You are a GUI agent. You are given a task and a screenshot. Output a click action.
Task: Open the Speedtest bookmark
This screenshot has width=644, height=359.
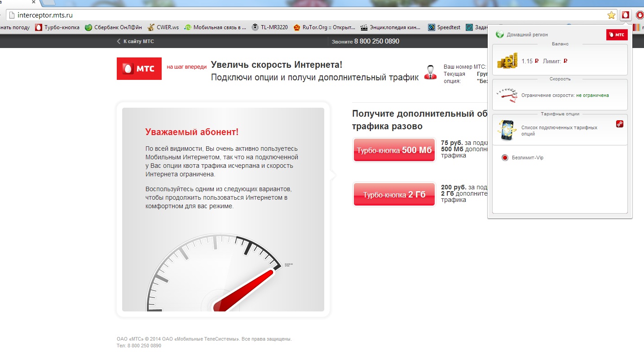[x=444, y=27]
